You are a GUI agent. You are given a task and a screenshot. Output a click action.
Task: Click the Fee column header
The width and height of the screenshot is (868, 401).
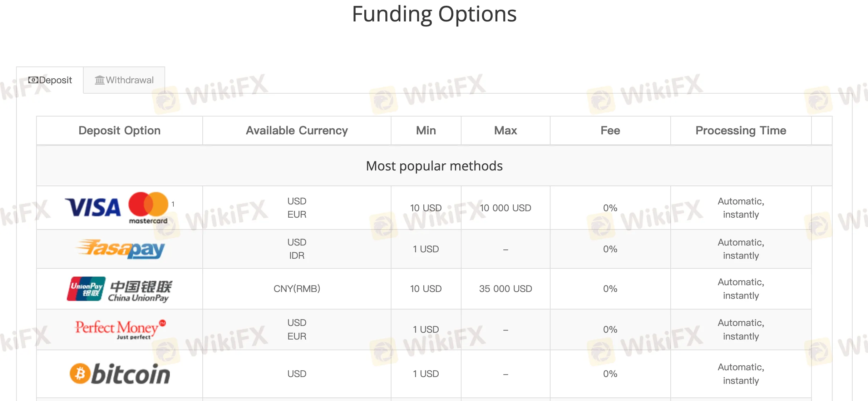coord(610,130)
